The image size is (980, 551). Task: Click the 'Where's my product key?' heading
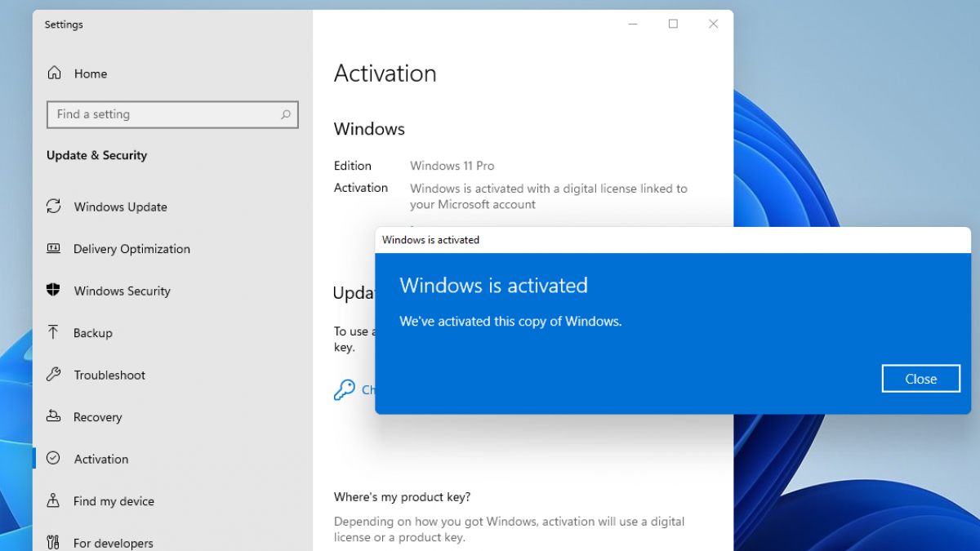(x=402, y=497)
